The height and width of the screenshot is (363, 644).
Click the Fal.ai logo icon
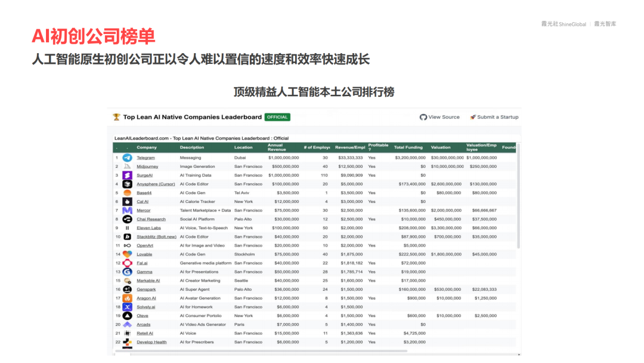pos(128,263)
